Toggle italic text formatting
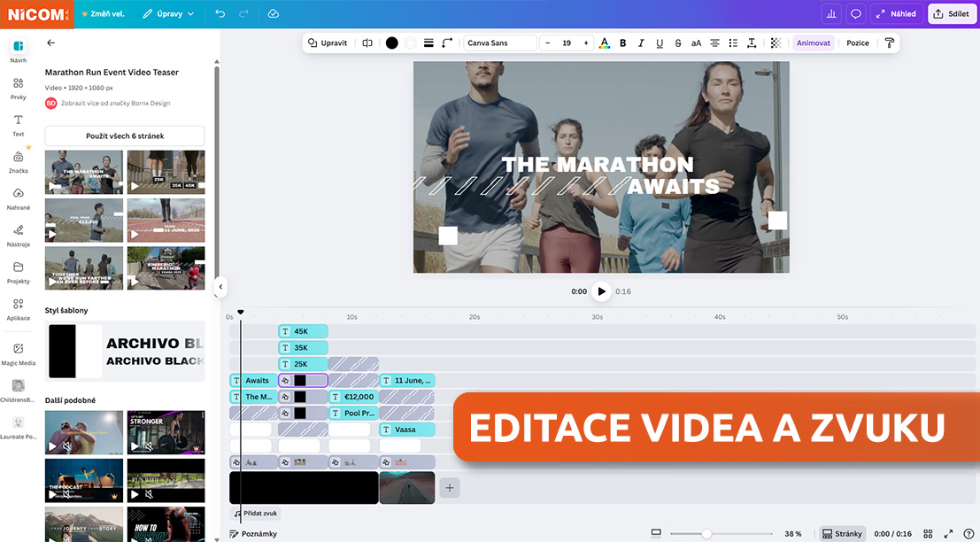The width and height of the screenshot is (980, 542). click(x=641, y=43)
